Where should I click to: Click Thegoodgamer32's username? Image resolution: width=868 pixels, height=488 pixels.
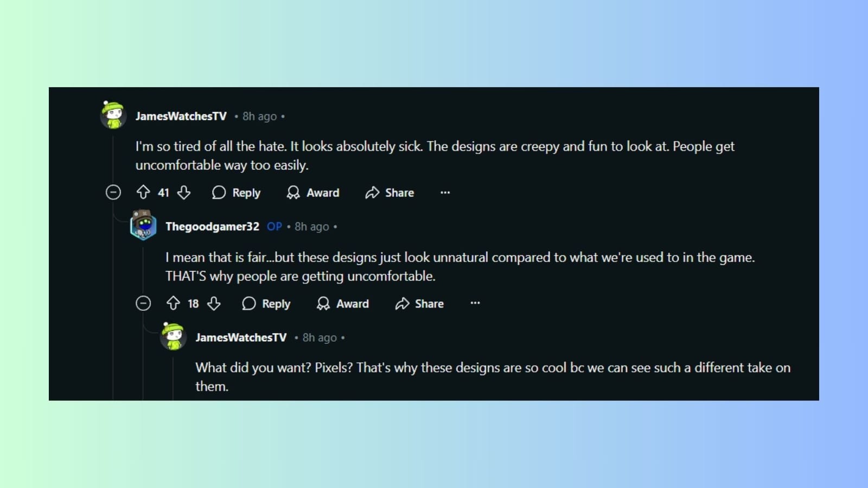tap(213, 227)
